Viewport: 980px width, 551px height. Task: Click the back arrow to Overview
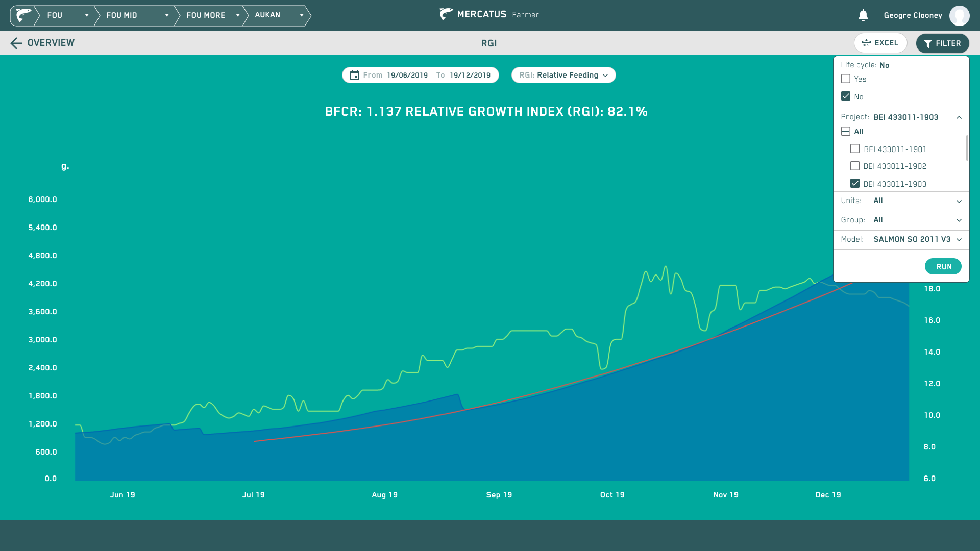coord(16,43)
